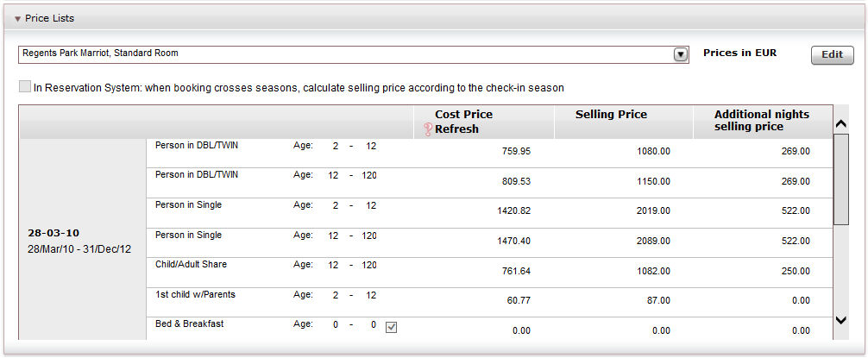
Task: Select the Child/Adult Share row label
Action: (x=191, y=265)
